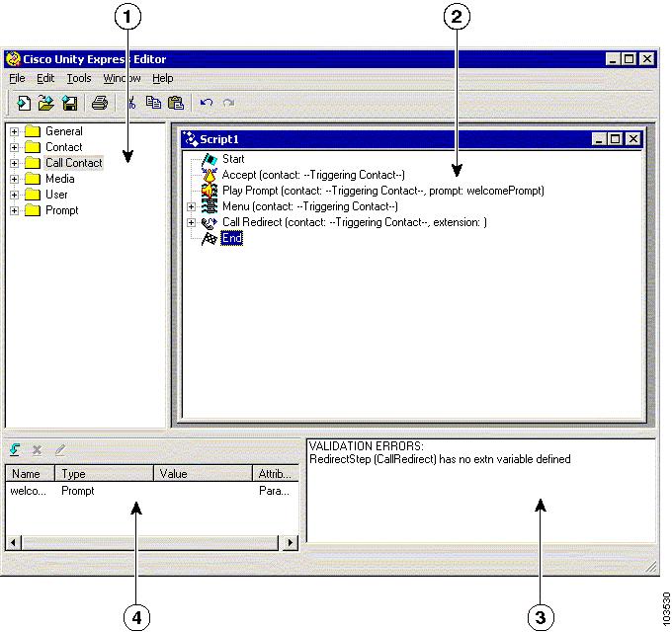The width and height of the screenshot is (672, 632).
Task: Expand the General palette folder
Action: [14, 131]
